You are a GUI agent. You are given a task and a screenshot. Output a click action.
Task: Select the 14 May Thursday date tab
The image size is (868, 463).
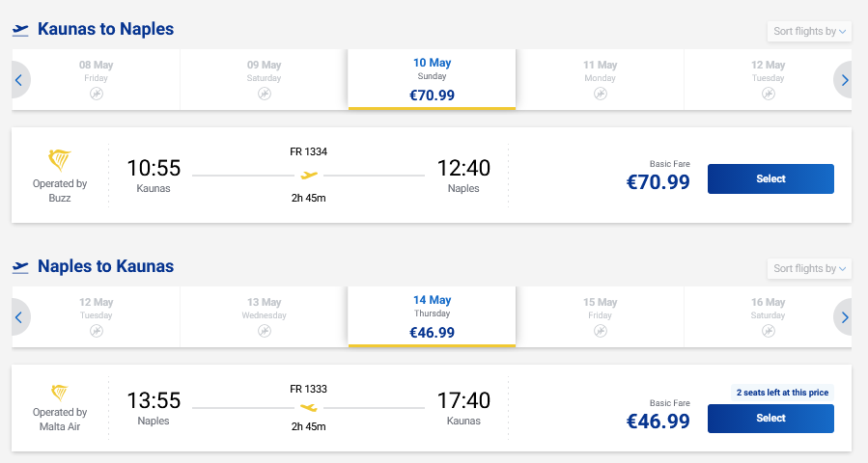[x=432, y=316]
